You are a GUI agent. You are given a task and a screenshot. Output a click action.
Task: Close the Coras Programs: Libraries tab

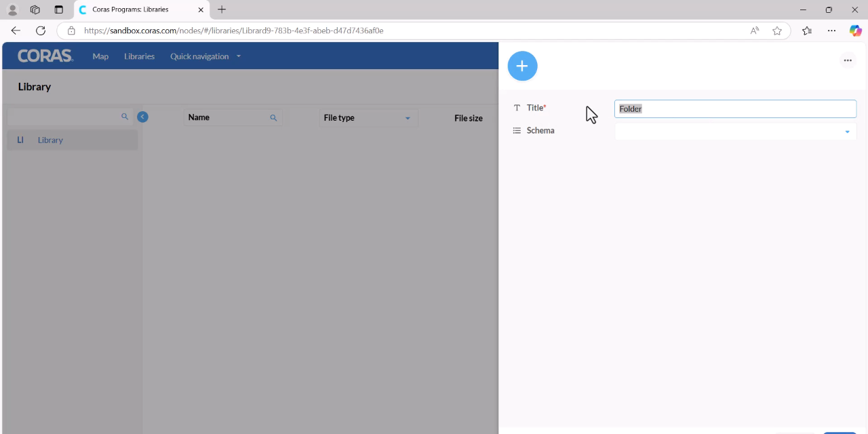coord(201,9)
